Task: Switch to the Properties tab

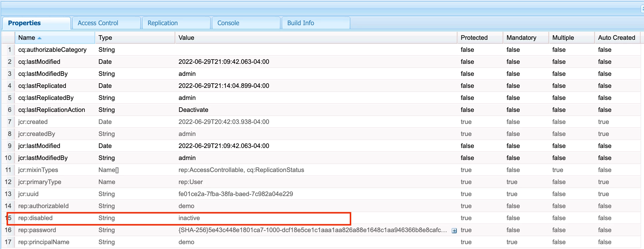Action: [x=36, y=23]
